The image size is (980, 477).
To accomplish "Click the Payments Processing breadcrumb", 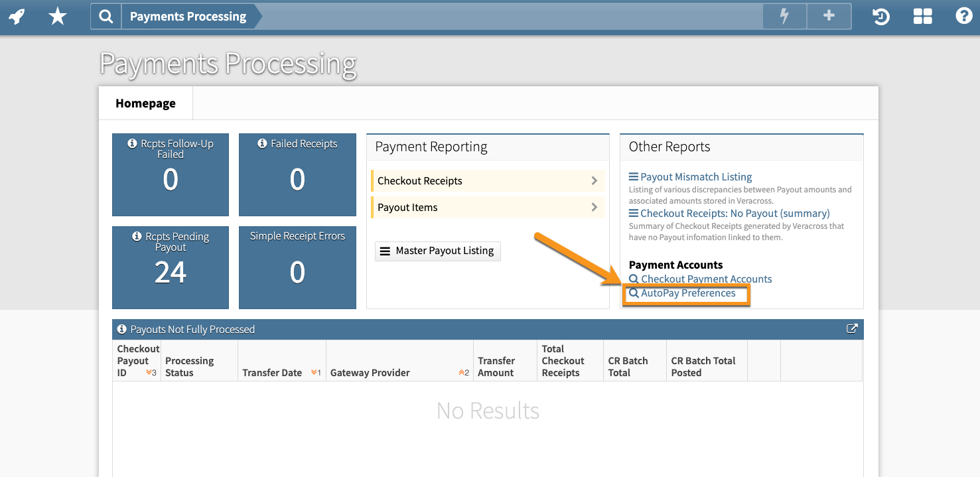I will point(188,16).
